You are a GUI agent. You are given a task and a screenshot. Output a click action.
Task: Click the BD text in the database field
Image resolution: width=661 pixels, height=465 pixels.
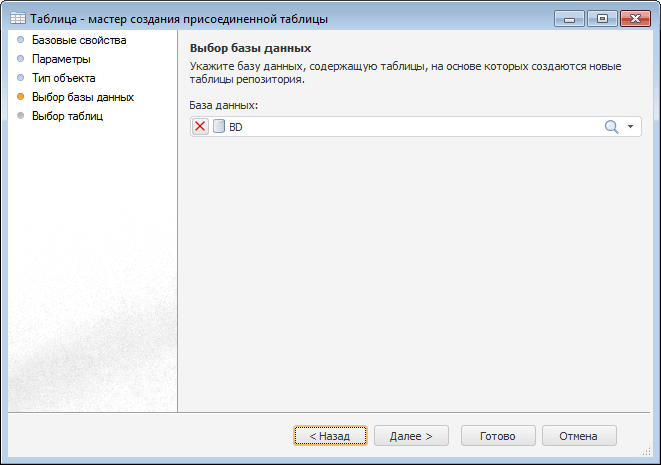[x=236, y=127]
